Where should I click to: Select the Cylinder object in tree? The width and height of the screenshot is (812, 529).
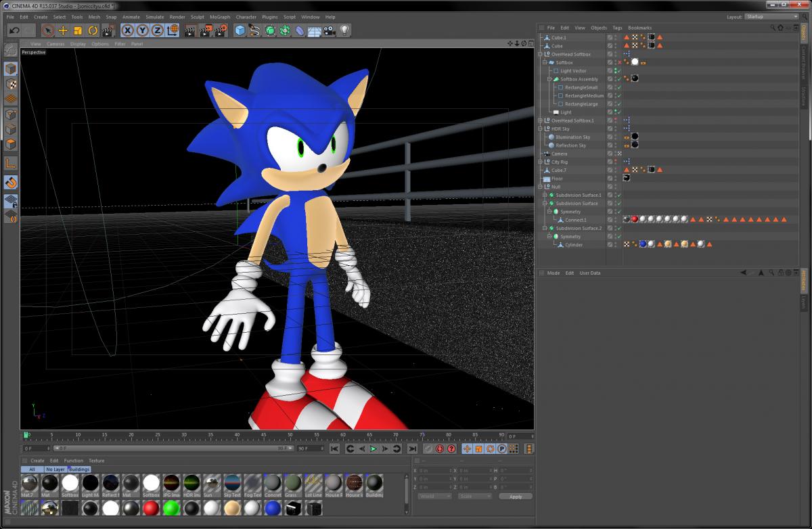(x=574, y=245)
